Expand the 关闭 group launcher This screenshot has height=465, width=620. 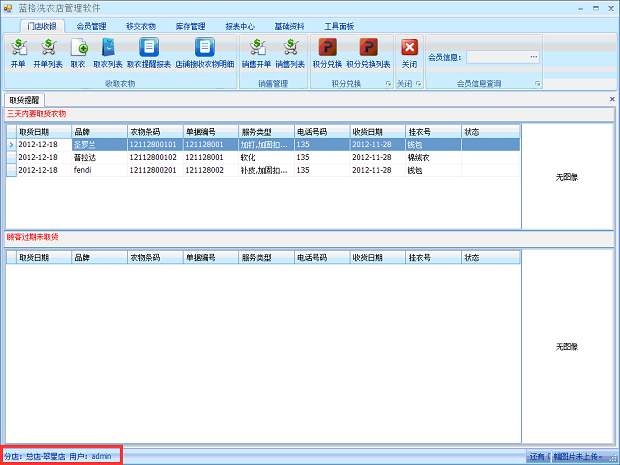tap(418, 83)
